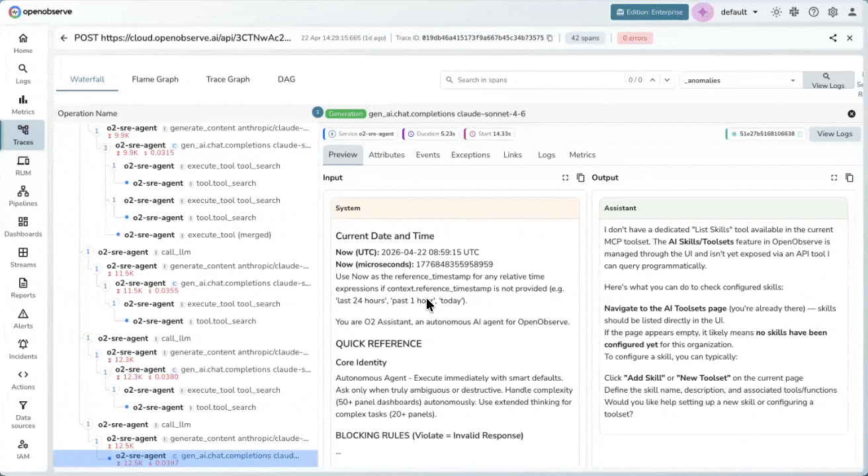This screenshot has height=476, width=868.
Task: Open the help question-mark icon
Action: coord(814,12)
